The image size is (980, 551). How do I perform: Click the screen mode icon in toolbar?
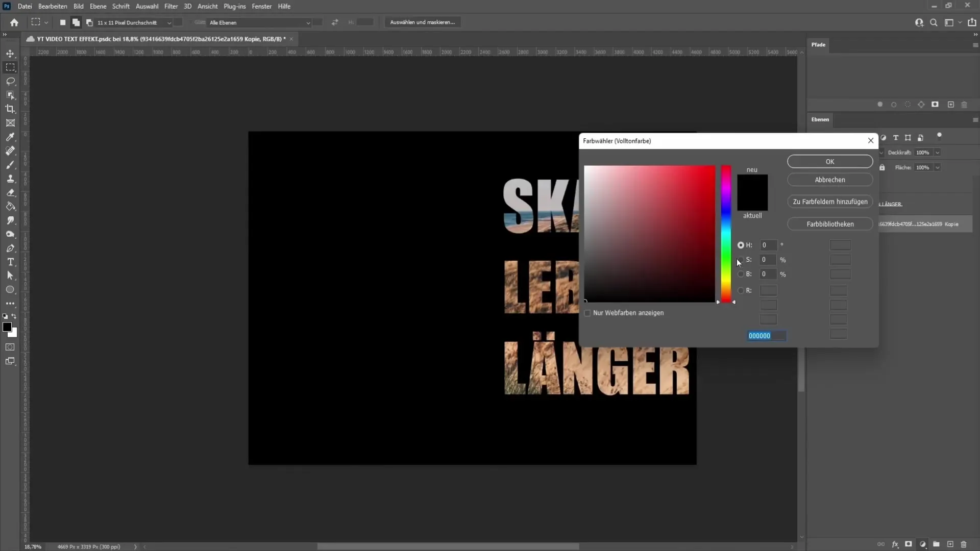pyautogui.click(x=10, y=361)
